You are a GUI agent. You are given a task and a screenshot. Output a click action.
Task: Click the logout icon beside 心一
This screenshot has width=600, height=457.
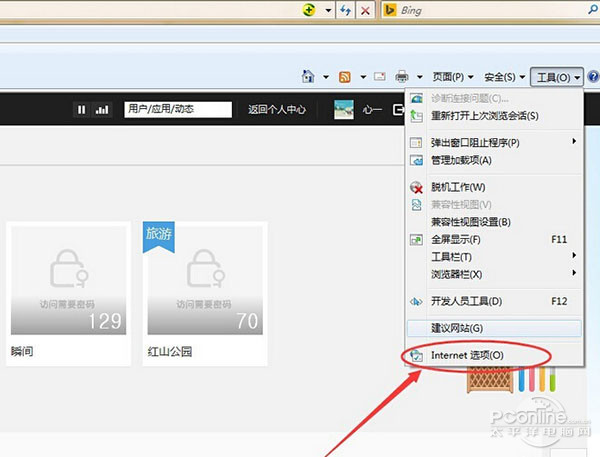tap(398, 110)
